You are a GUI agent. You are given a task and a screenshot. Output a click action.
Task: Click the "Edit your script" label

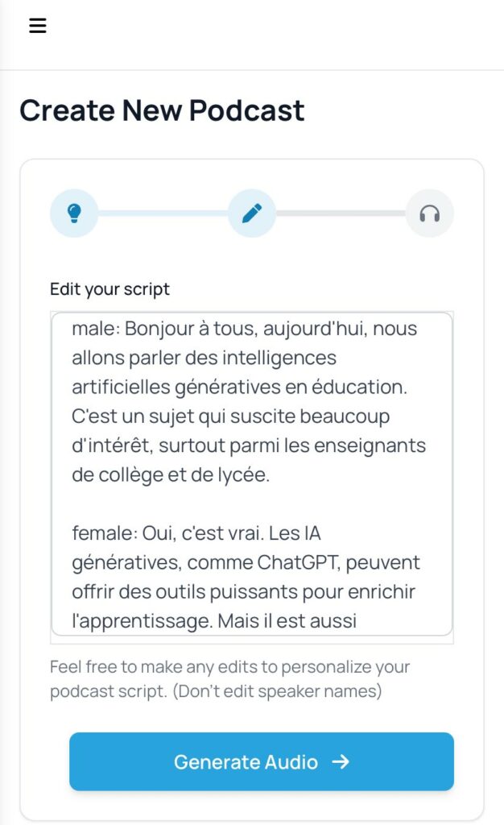[x=109, y=289]
